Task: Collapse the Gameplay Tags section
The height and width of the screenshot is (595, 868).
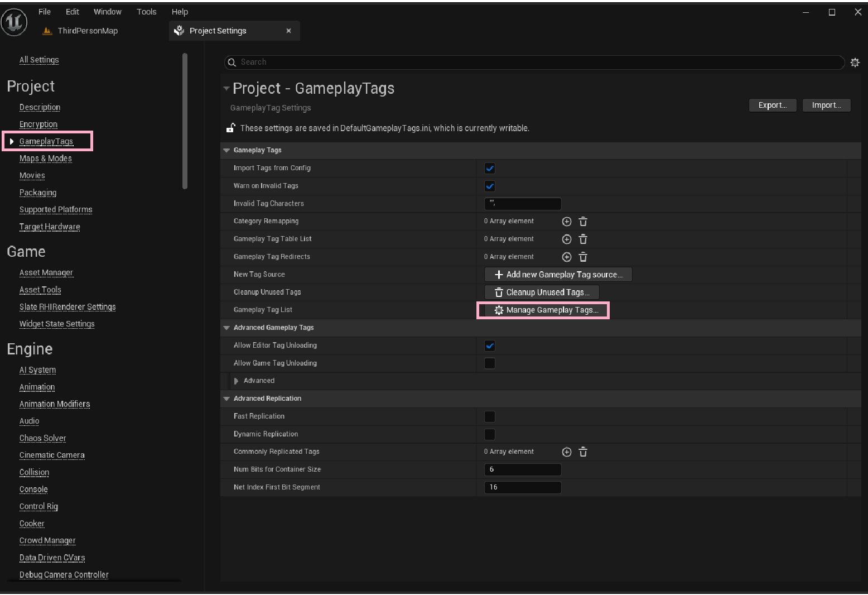Action: tap(226, 150)
